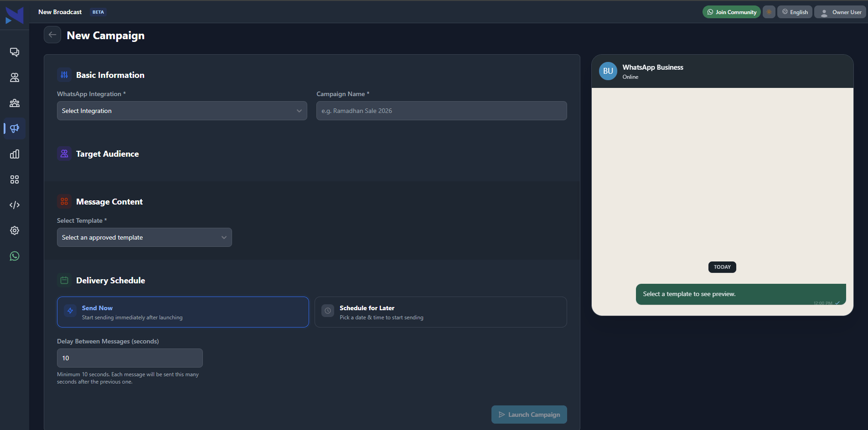868x430 pixels.
Task: Open the Select an approved template dropdown
Action: click(x=145, y=237)
